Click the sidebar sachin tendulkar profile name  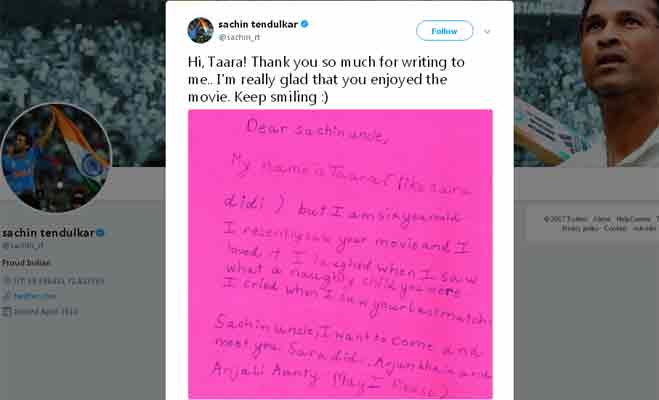47,233
